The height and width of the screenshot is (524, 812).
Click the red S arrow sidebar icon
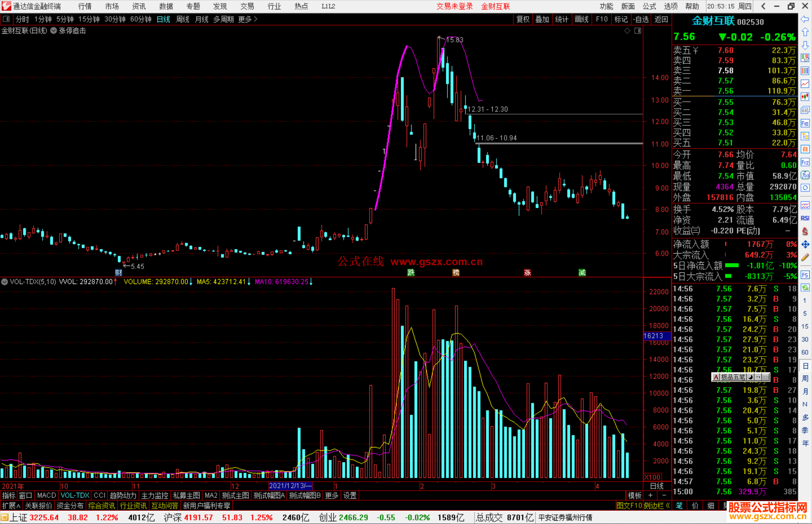tap(805, 231)
